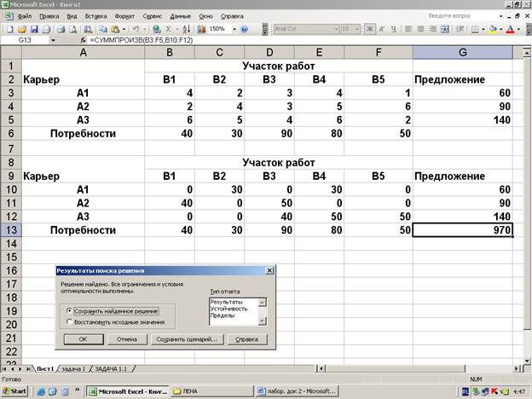Viewport: 532px width, 399px height.
Task: Open a file using the folder icon
Action: (21, 30)
